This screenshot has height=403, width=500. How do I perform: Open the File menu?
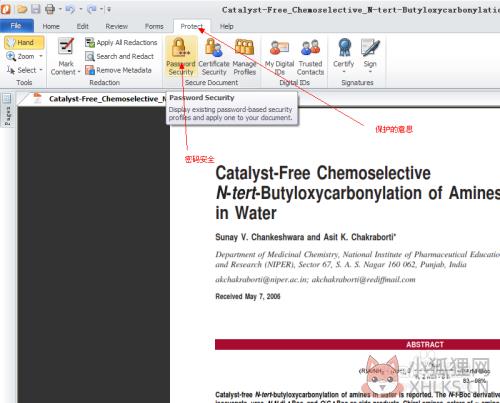click(x=16, y=26)
